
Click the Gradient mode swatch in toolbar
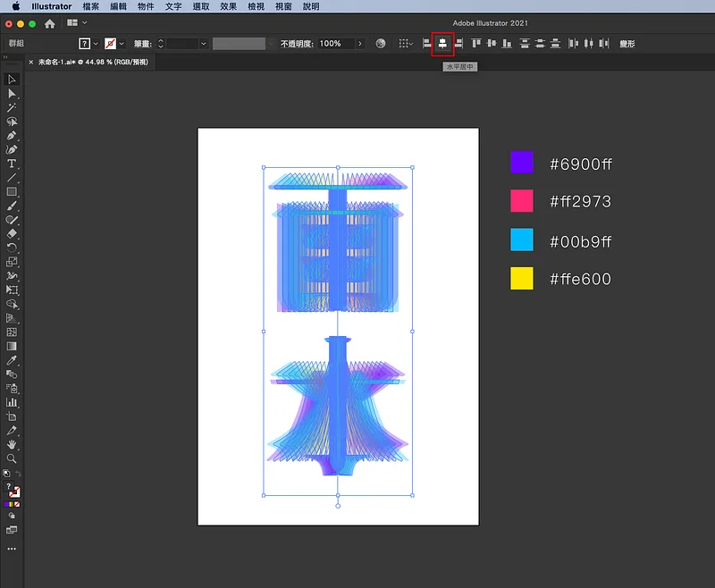pyautogui.click(x=12, y=505)
